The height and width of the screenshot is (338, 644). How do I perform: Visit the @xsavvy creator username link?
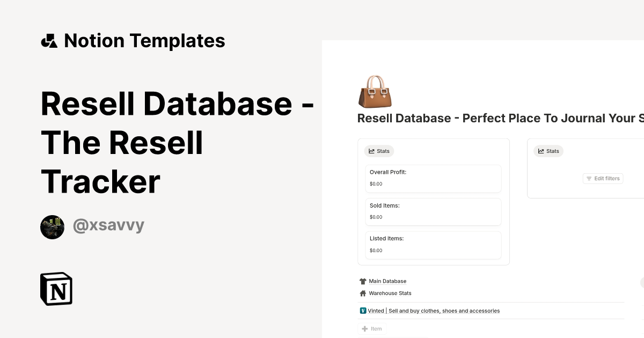pos(108,226)
